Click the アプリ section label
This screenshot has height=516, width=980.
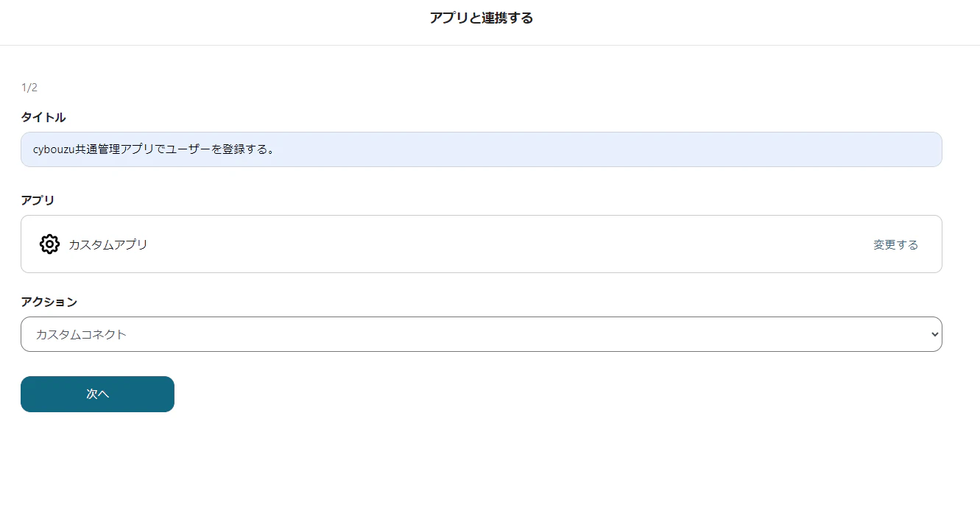click(x=38, y=200)
